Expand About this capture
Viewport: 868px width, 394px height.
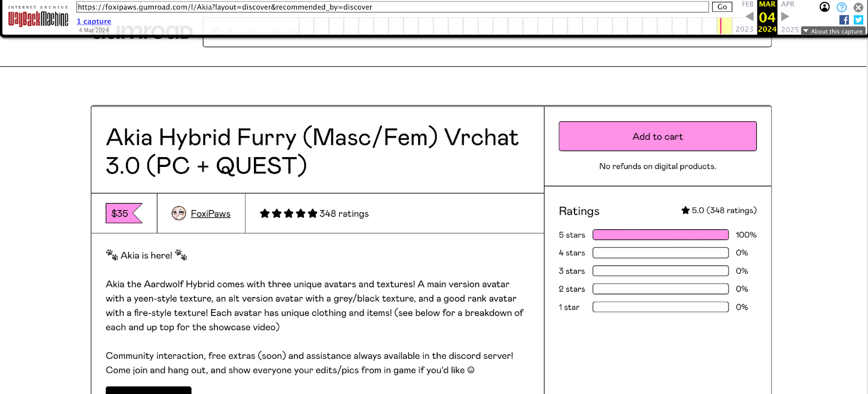pyautogui.click(x=833, y=31)
